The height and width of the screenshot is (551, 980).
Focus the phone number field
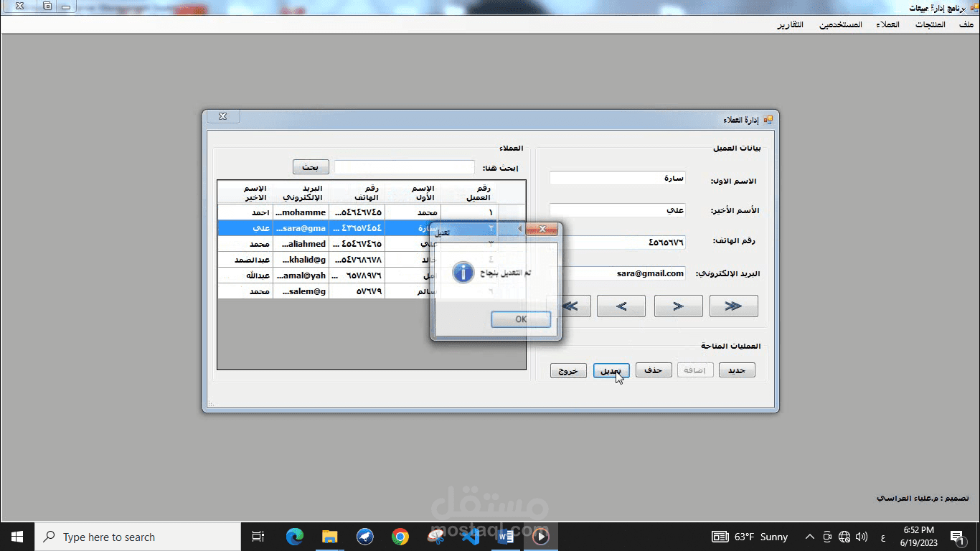coord(617,242)
